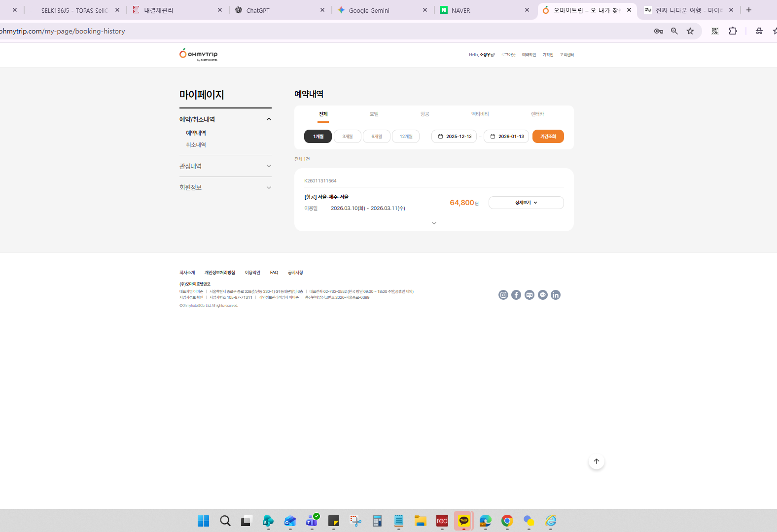Screen dimensions: 777x532
Task: Open Task View on the taskbar
Action: coord(247,521)
